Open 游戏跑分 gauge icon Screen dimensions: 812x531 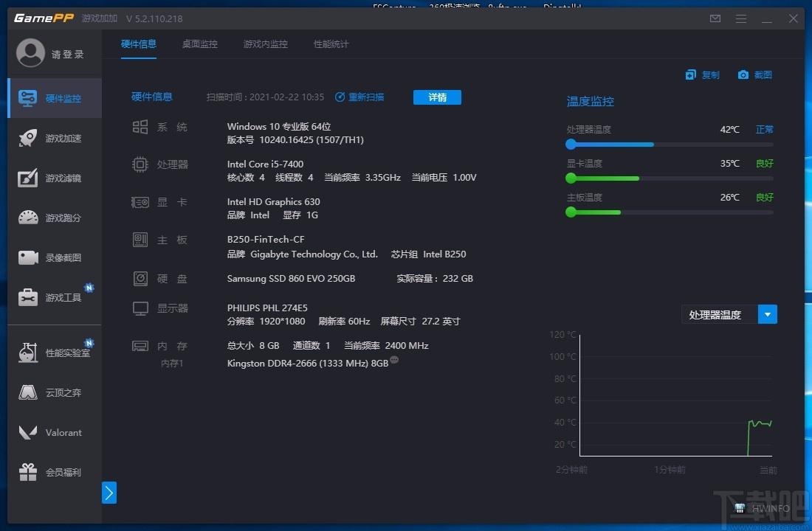tap(28, 218)
